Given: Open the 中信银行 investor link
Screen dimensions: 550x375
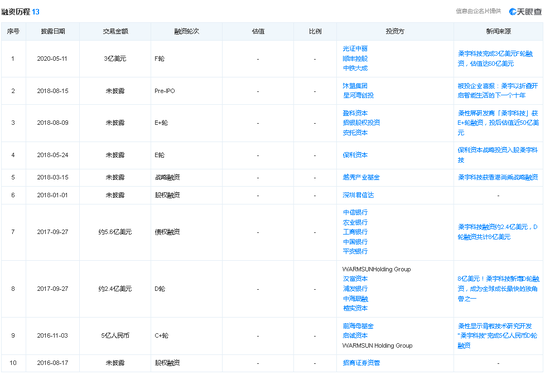Looking at the screenshot, I should click(355, 212).
